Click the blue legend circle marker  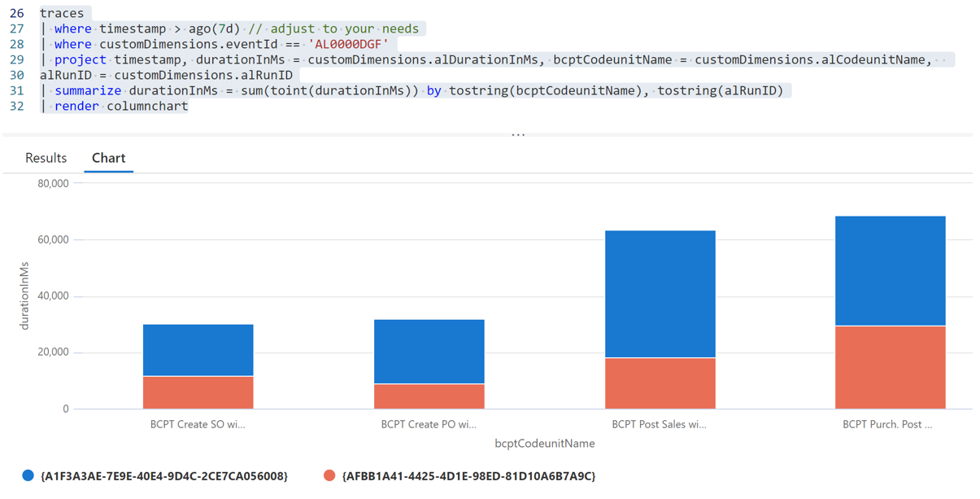(x=28, y=475)
